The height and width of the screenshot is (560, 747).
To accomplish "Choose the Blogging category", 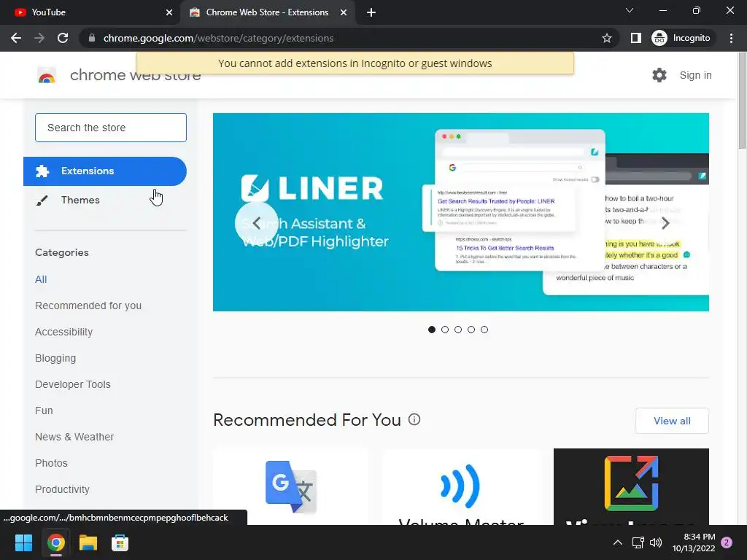I will tap(55, 358).
